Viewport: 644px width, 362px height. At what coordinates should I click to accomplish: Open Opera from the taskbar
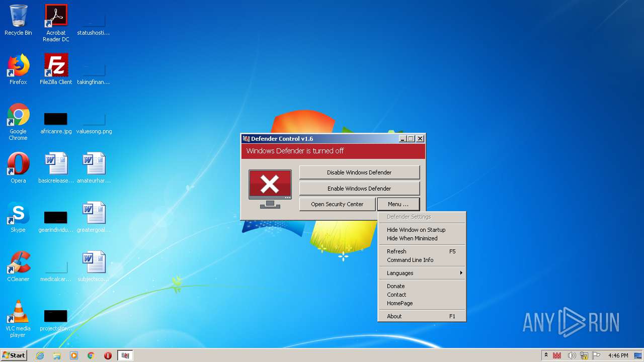[x=108, y=355]
